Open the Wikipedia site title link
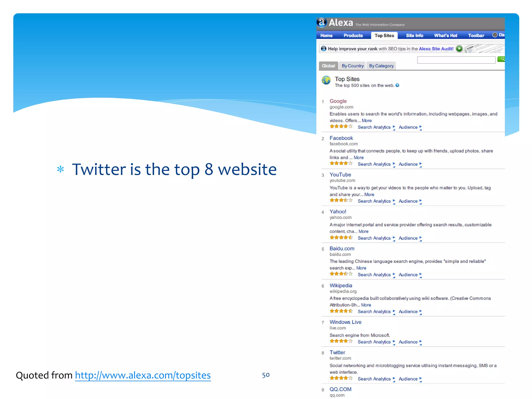This screenshot has width=532, height=399. [341, 285]
